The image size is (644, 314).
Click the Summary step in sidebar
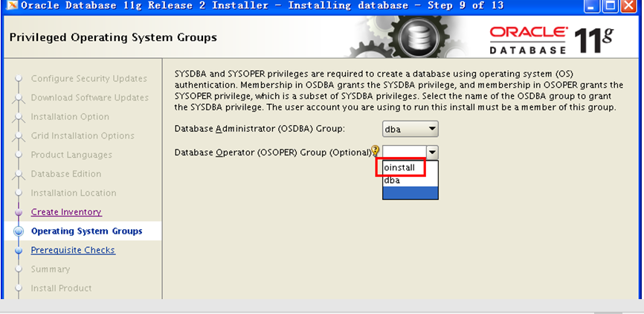pos(51,269)
